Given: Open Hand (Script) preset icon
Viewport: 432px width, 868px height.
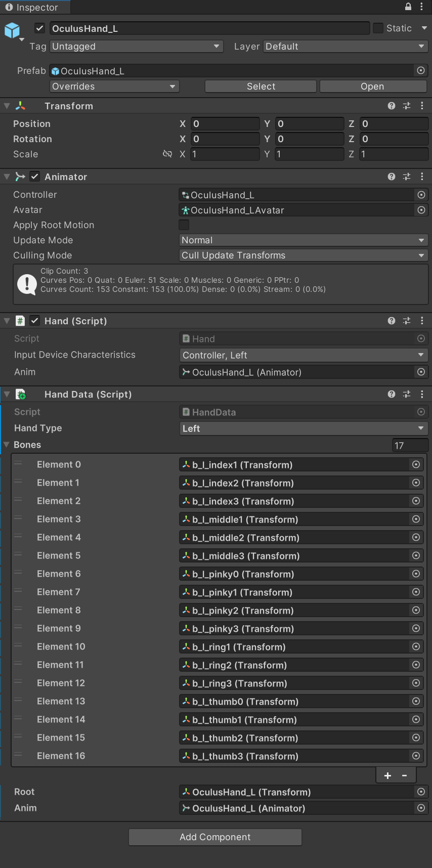Looking at the screenshot, I should pos(407,321).
